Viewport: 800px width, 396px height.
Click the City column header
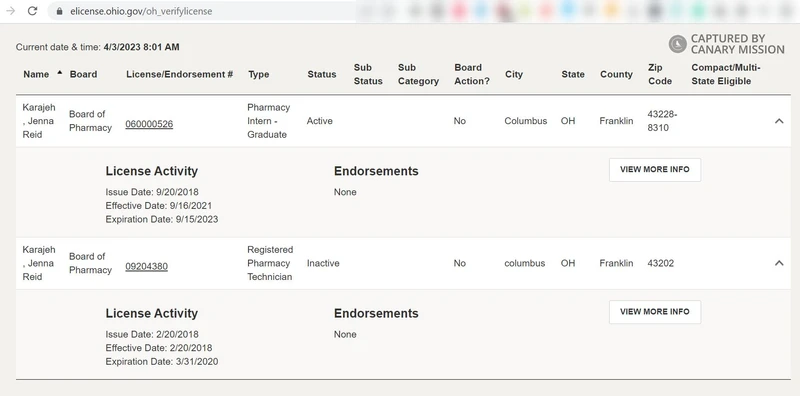click(514, 74)
